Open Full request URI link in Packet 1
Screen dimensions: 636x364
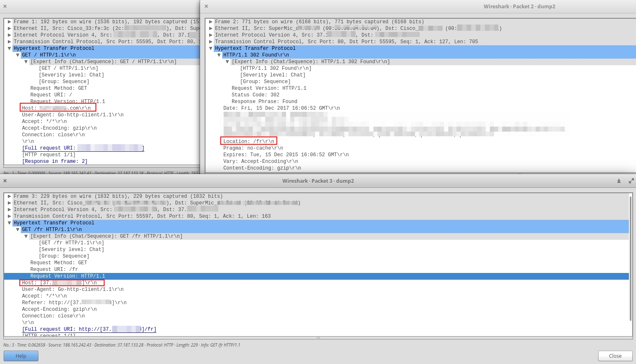(x=83, y=148)
